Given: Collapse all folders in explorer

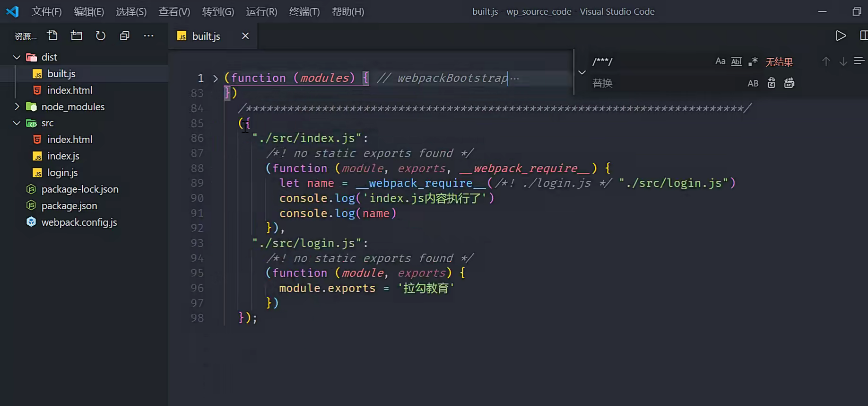Looking at the screenshot, I should point(125,36).
